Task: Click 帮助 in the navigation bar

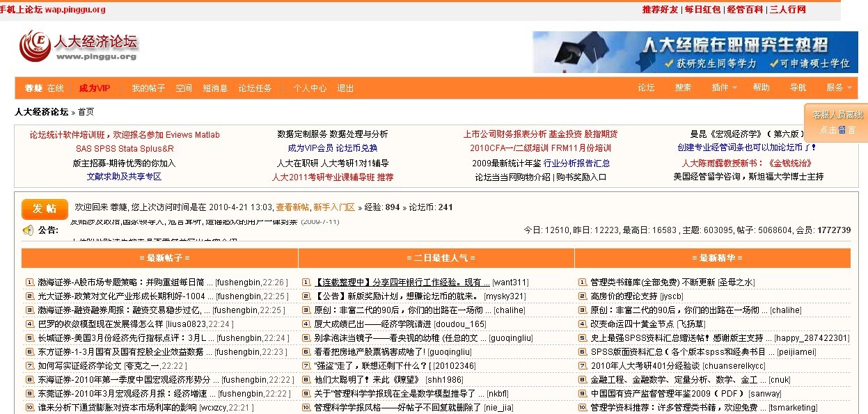Action: click(x=761, y=88)
